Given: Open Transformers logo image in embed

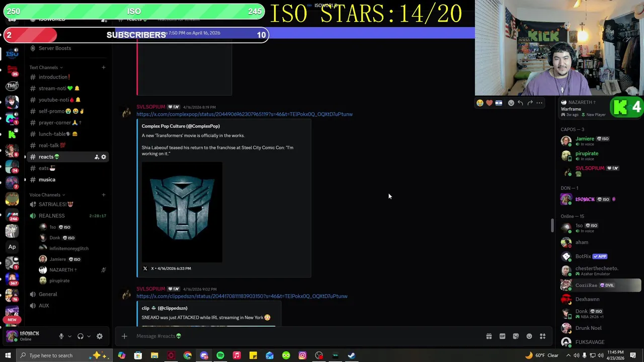Looking at the screenshot, I should tap(182, 212).
